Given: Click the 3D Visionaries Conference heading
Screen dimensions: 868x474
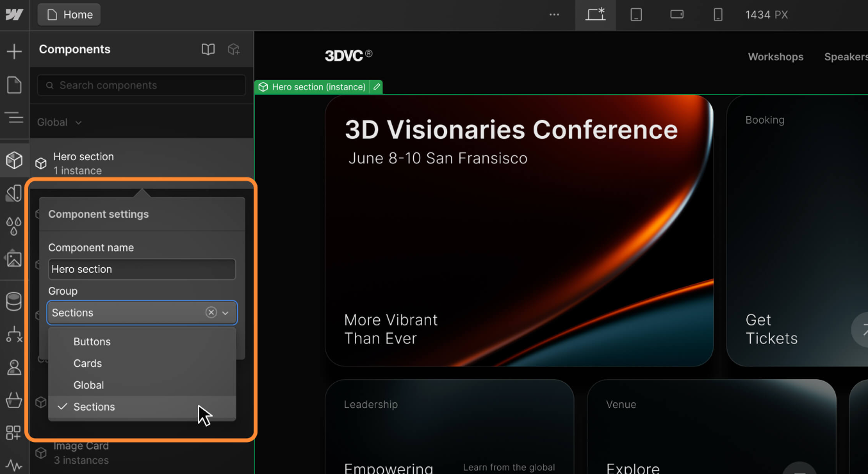Looking at the screenshot, I should 511,129.
